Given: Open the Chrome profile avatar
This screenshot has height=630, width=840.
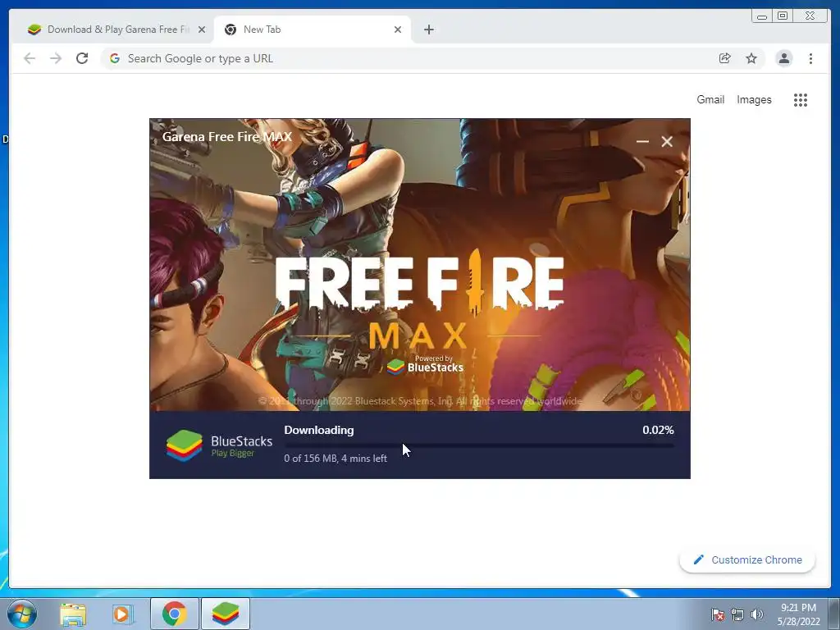Looking at the screenshot, I should [783, 58].
